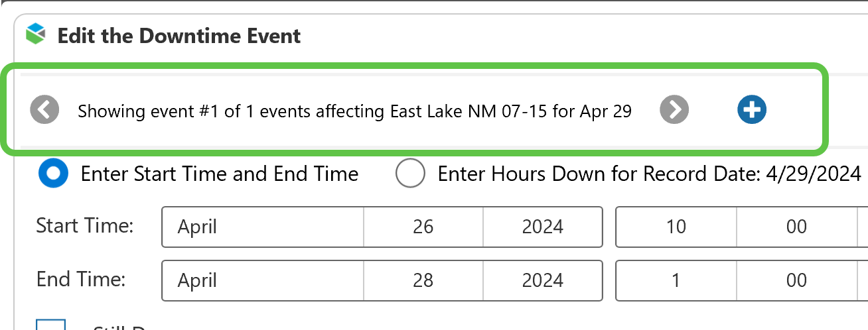Click the Start Time hour field showing 10
Viewport: 868px width, 330px height.
(676, 227)
